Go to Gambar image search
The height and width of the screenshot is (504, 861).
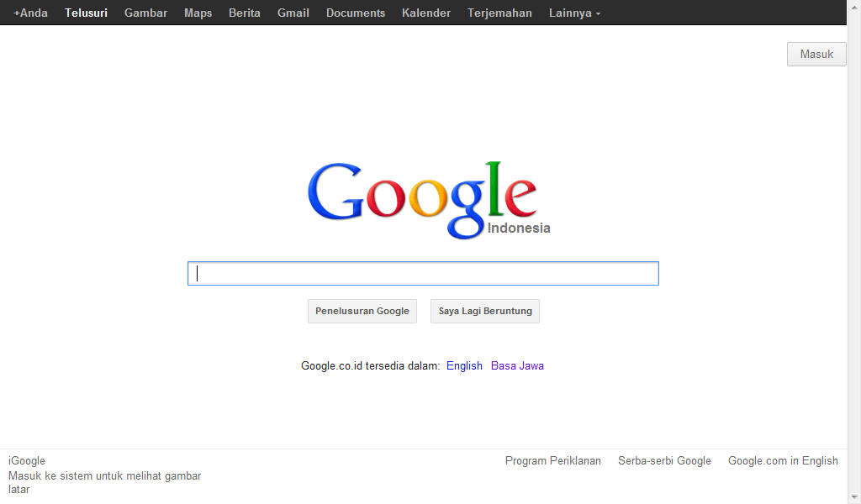(145, 13)
